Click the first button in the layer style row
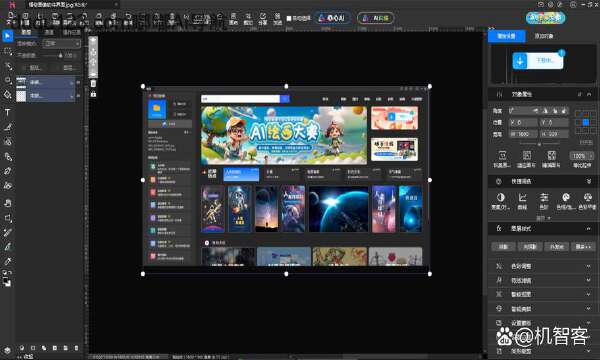The image size is (600, 360). click(504, 247)
